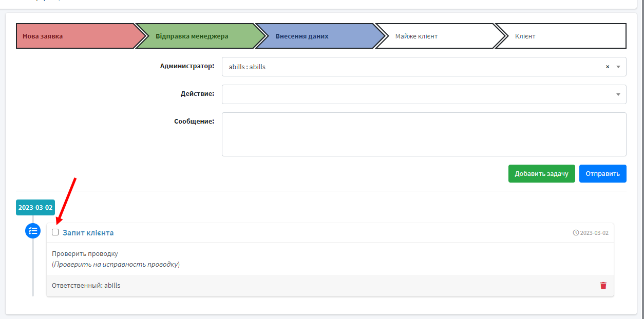Click the blue Отправить button
This screenshot has height=319, width=644.
point(602,173)
